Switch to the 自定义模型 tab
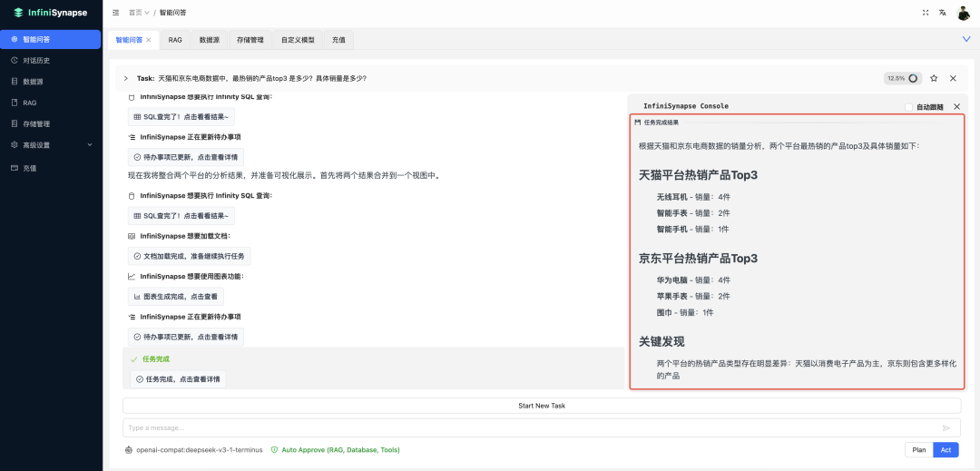 [299, 40]
